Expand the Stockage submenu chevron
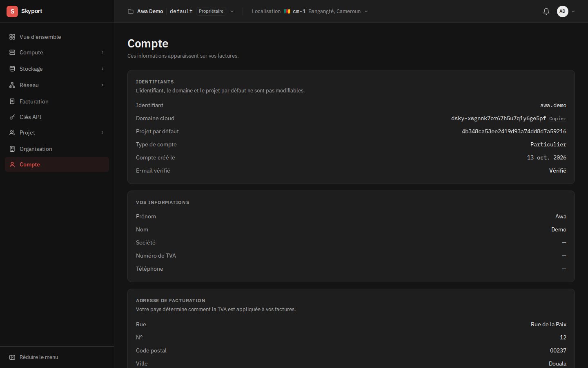Image resolution: width=588 pixels, height=368 pixels. tap(102, 69)
